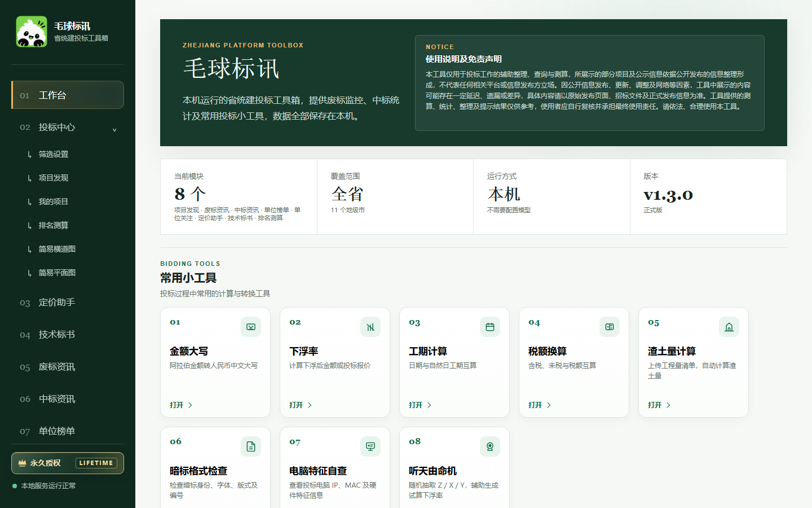
Task: Click the 暗标格式检查 document icon
Action: [x=251, y=446]
